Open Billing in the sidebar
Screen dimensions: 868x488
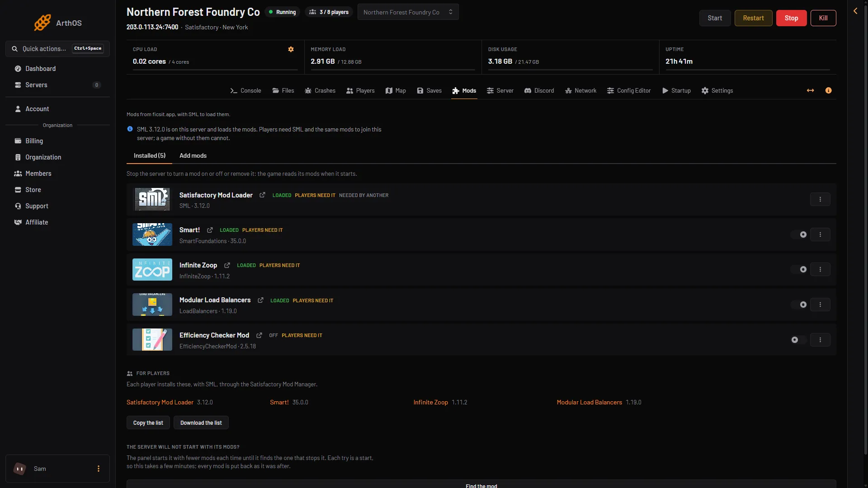pos(57,141)
